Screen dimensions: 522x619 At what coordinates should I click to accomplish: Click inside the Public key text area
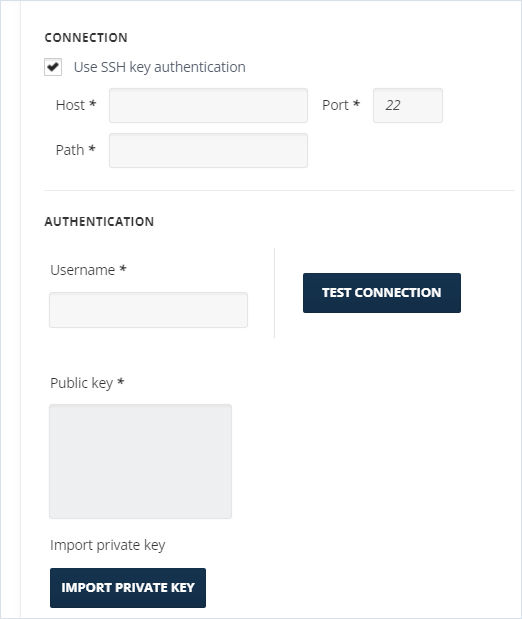click(x=141, y=461)
